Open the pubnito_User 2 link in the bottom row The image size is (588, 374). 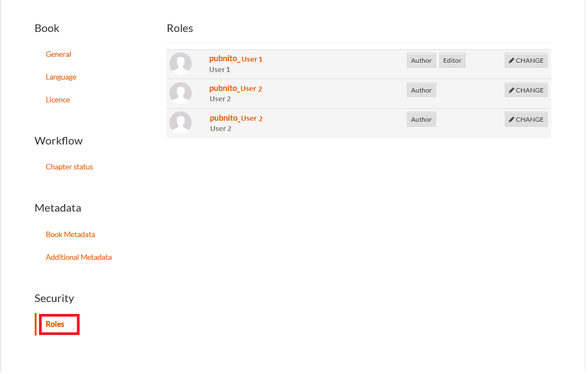[x=236, y=118]
